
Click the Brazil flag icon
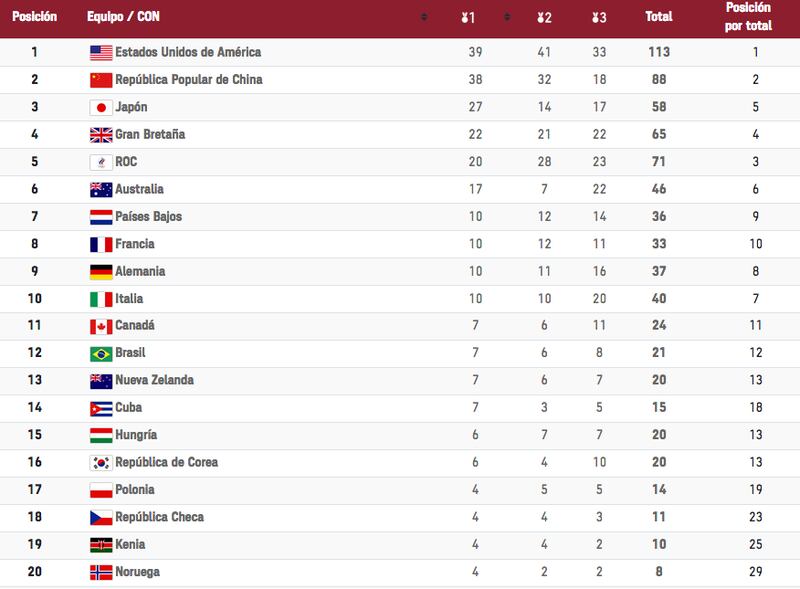point(101,354)
